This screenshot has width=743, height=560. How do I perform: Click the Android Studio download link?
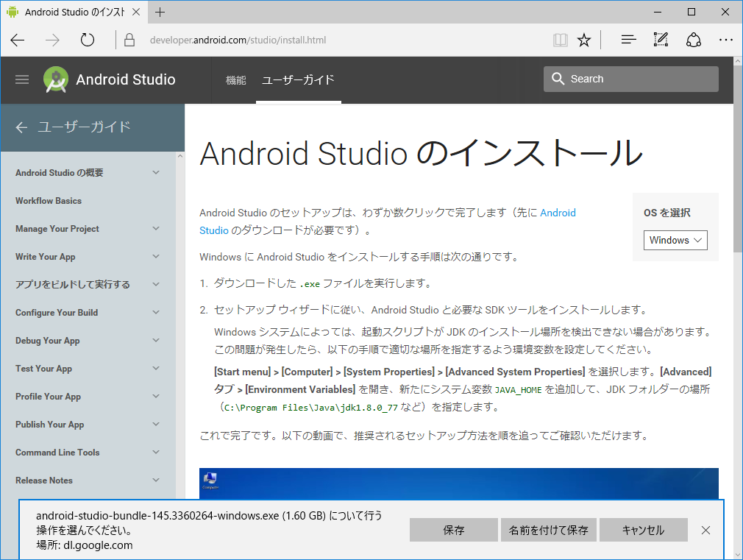(558, 213)
